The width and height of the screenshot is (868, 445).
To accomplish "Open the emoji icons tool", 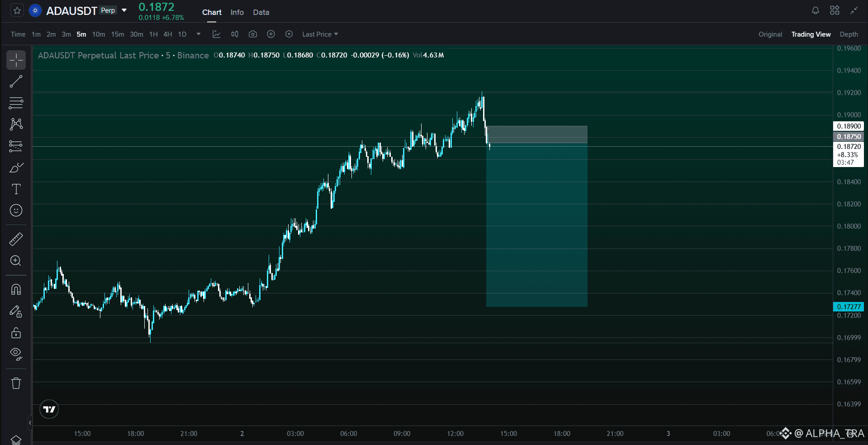I will (x=16, y=211).
